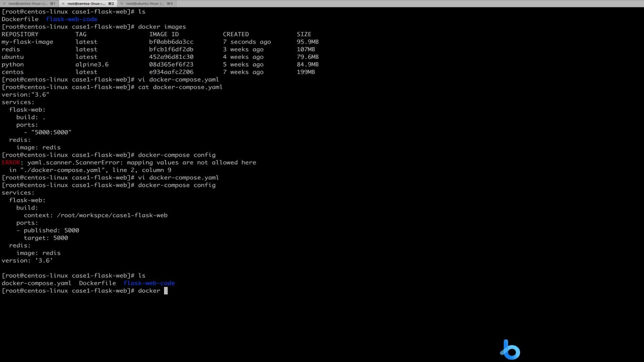
Task: Click the alpine3.6 tag text
Action: (x=92, y=64)
